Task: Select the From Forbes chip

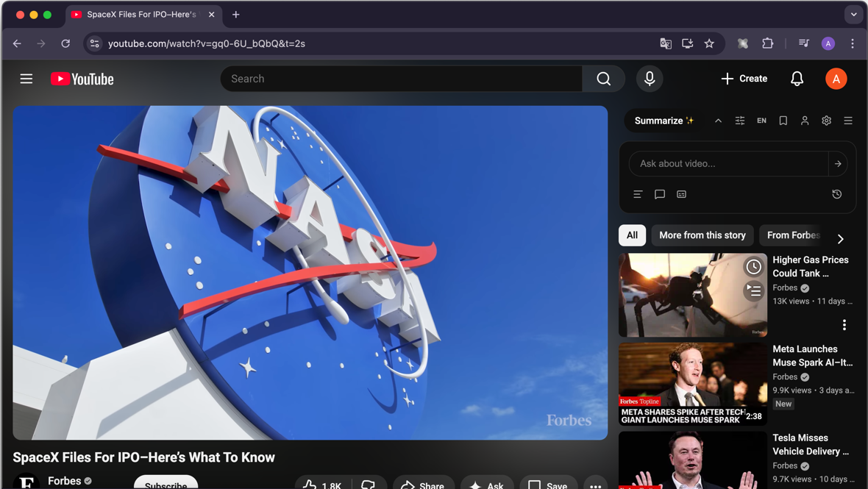Action: pos(793,235)
